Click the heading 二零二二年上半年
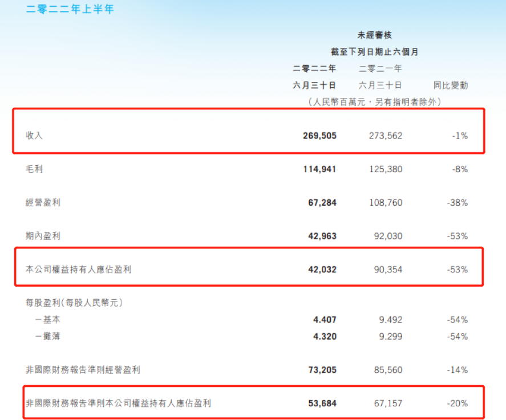This screenshot has width=506, height=420. pos(70,9)
